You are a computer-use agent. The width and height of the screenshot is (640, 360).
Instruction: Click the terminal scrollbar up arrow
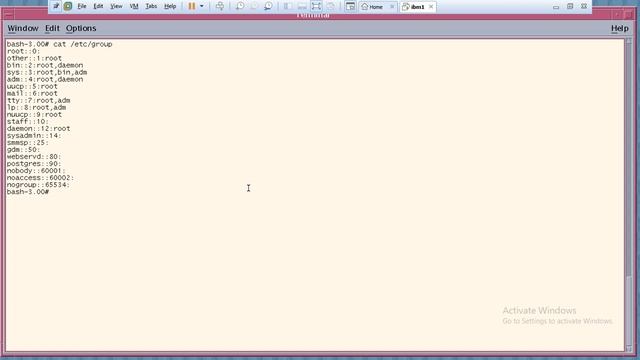(x=629, y=41)
